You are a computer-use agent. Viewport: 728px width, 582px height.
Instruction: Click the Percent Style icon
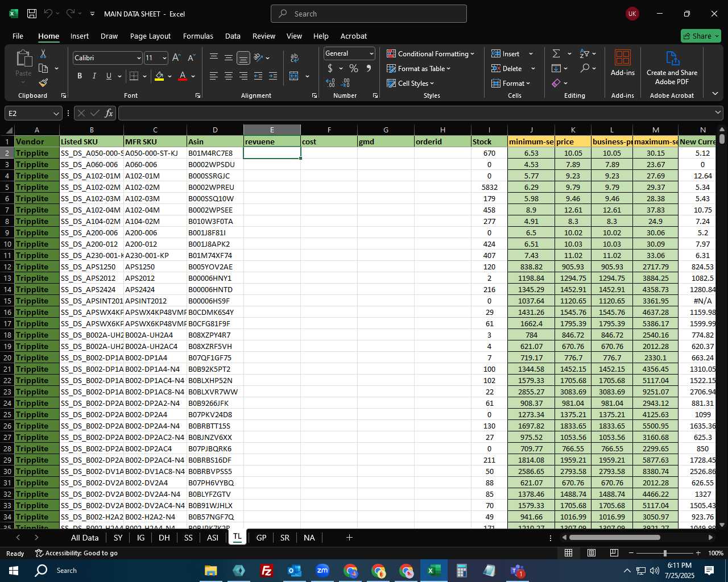click(354, 68)
